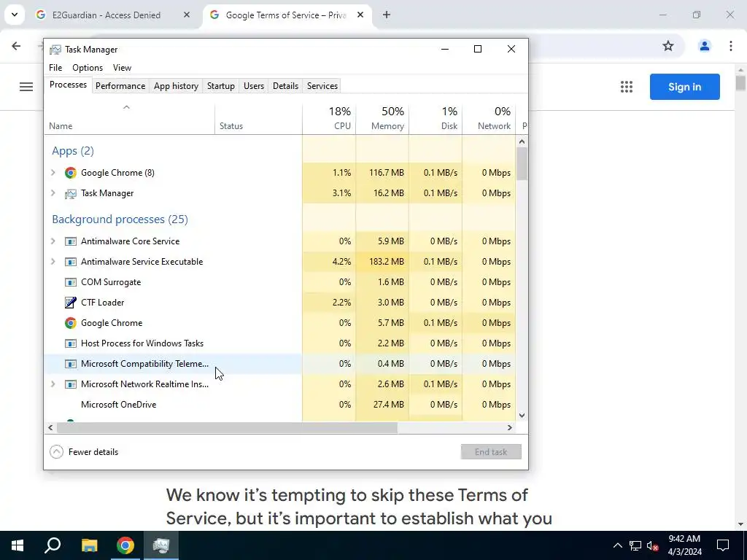This screenshot has width=747, height=560.
Task: Switch to the Services tab
Action: pos(322,86)
